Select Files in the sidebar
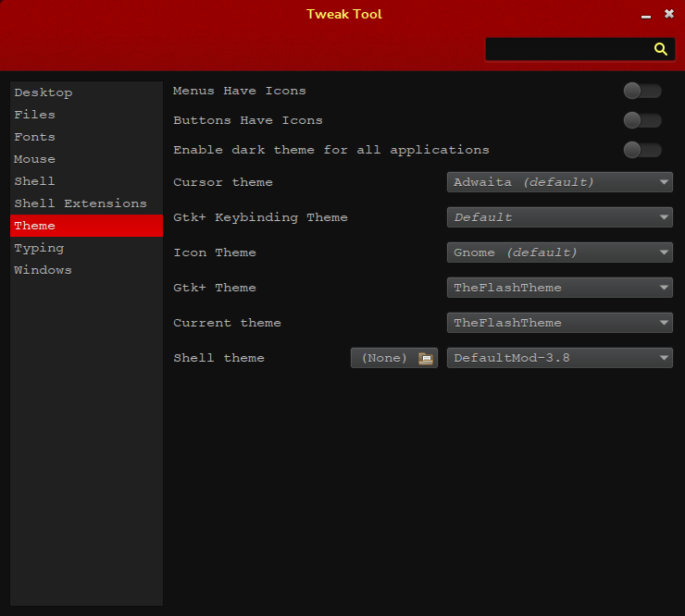This screenshot has width=685, height=616. (86, 115)
